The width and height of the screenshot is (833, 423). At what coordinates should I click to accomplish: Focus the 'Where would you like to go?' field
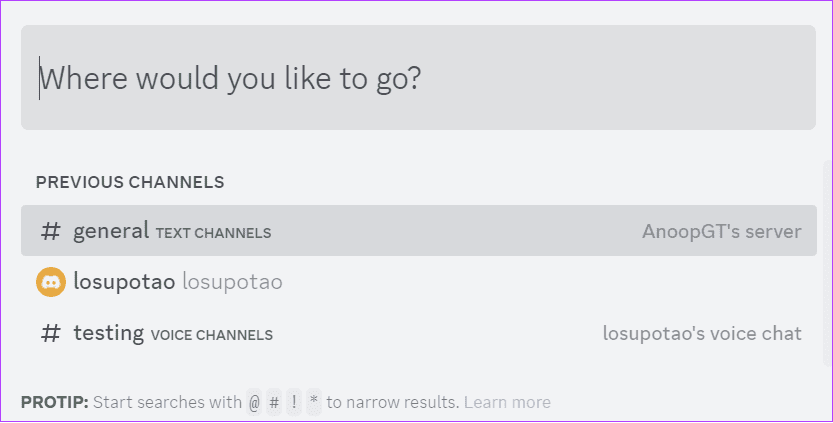click(418, 78)
